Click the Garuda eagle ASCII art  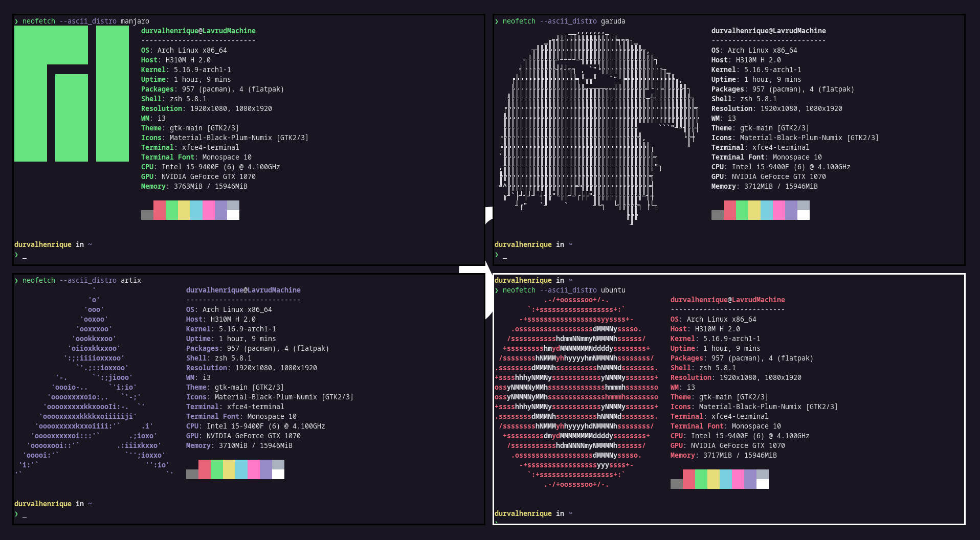(598, 128)
